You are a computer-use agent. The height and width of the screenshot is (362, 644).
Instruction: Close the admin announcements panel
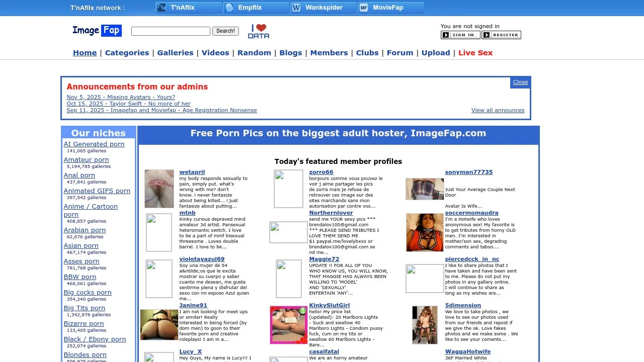pyautogui.click(x=520, y=82)
